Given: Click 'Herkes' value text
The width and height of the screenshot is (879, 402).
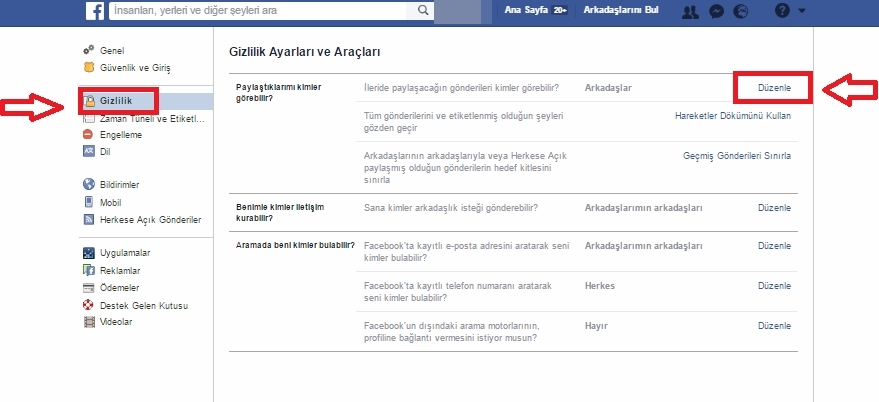Looking at the screenshot, I should point(599,285).
